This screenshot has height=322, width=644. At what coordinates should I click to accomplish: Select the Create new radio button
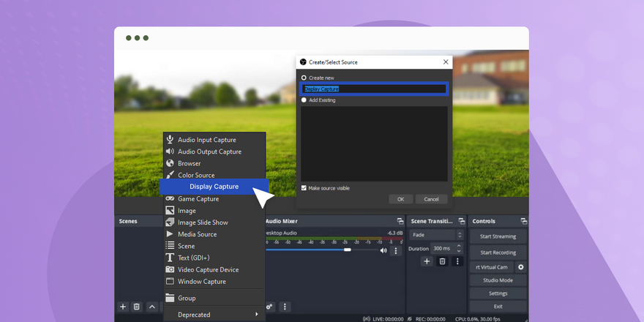[x=304, y=78]
